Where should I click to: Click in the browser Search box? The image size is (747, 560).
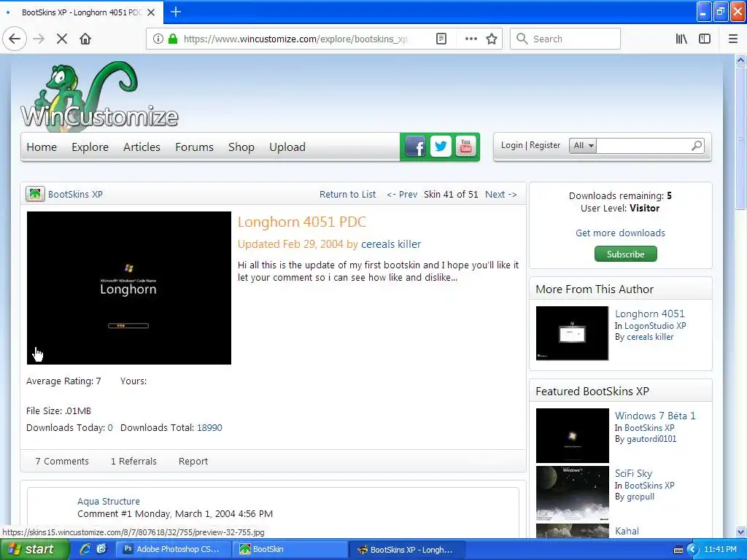coord(565,39)
